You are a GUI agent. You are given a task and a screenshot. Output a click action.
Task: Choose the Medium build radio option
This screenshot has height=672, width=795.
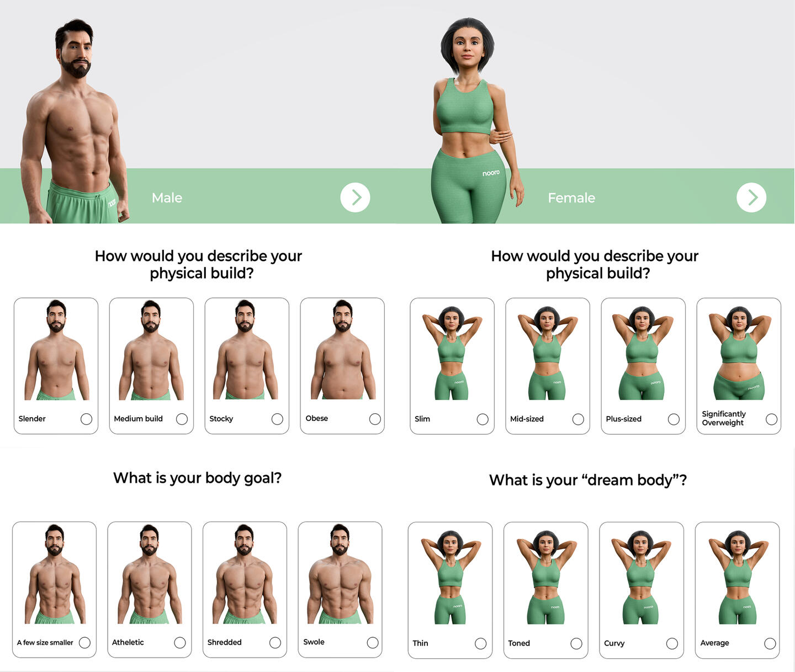click(182, 419)
